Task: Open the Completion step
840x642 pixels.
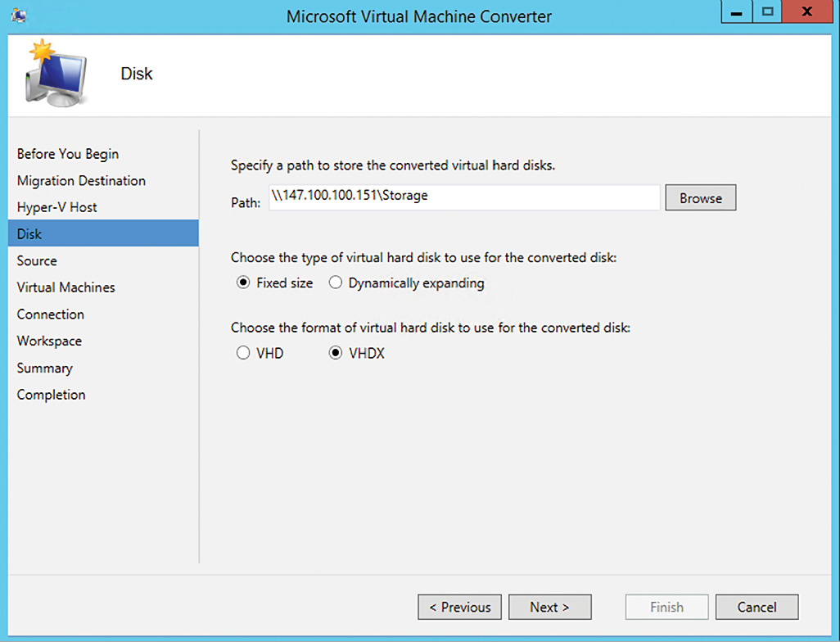Action: (x=51, y=395)
